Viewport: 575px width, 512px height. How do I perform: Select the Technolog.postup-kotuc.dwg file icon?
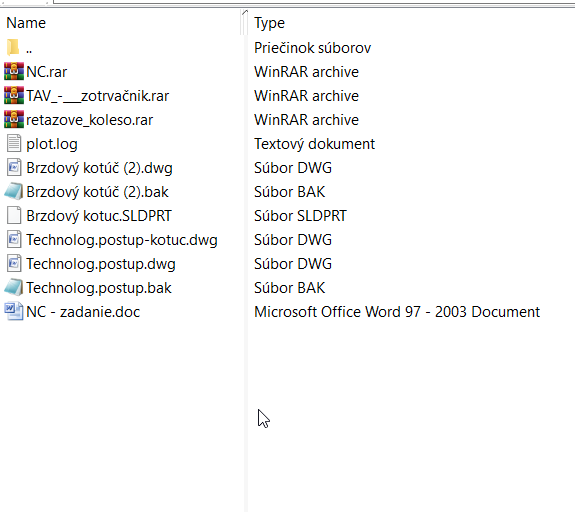click(14, 239)
